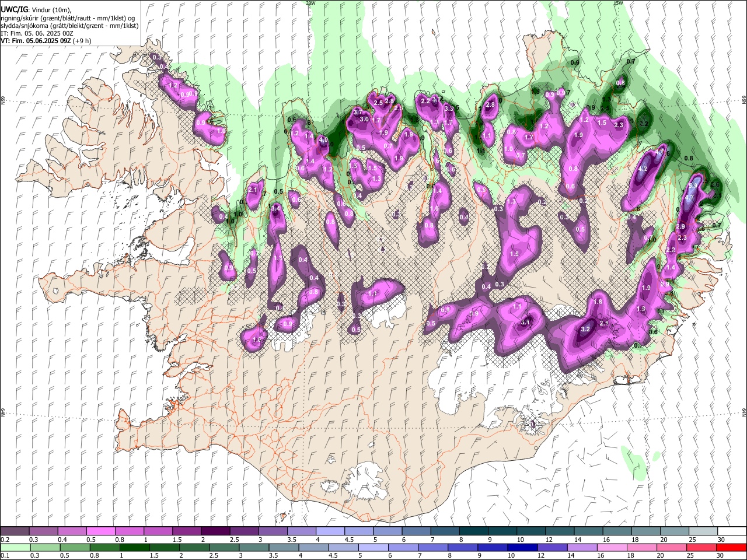Select the crimson swatch between 25 and 30 in the bottom legend

pyautogui.click(x=703, y=547)
